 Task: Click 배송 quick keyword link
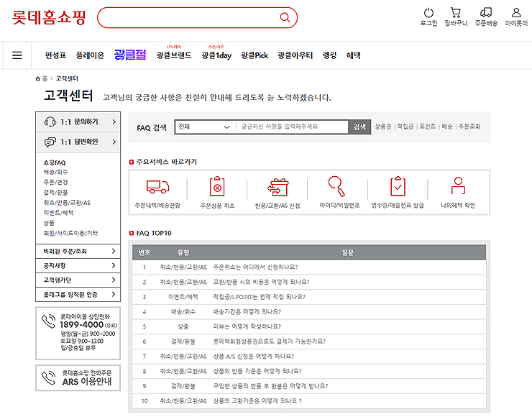point(447,127)
